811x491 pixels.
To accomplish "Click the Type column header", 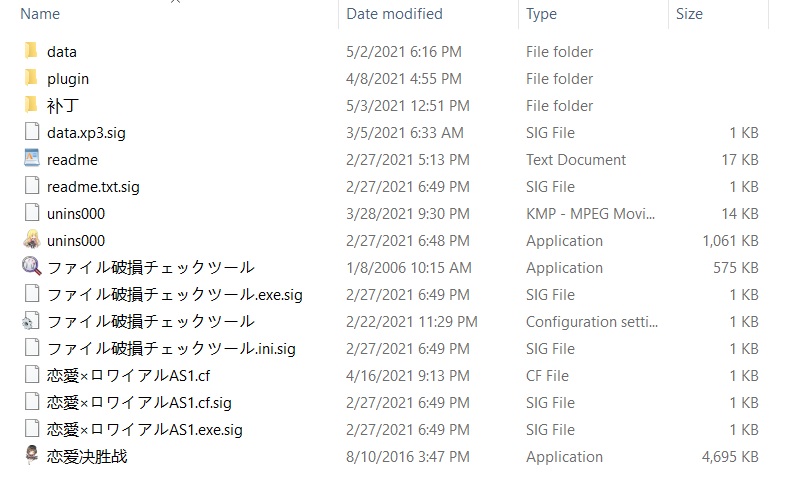I will click(541, 14).
